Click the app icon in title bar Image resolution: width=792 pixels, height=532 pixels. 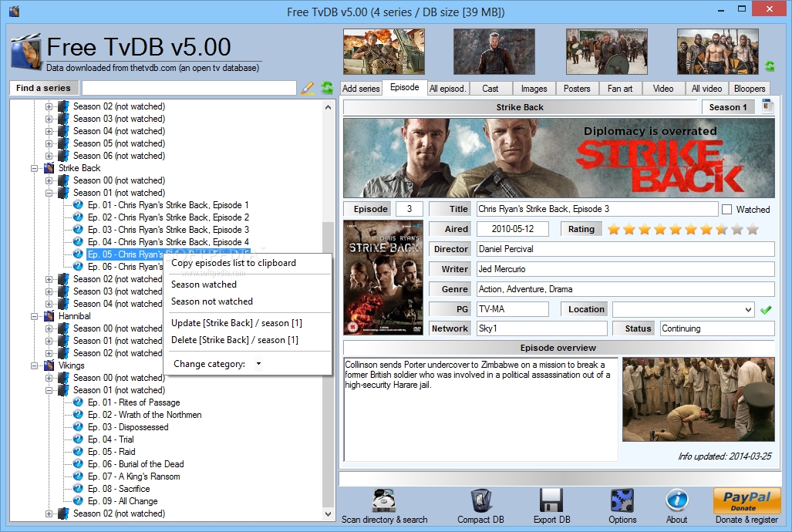pyautogui.click(x=14, y=11)
